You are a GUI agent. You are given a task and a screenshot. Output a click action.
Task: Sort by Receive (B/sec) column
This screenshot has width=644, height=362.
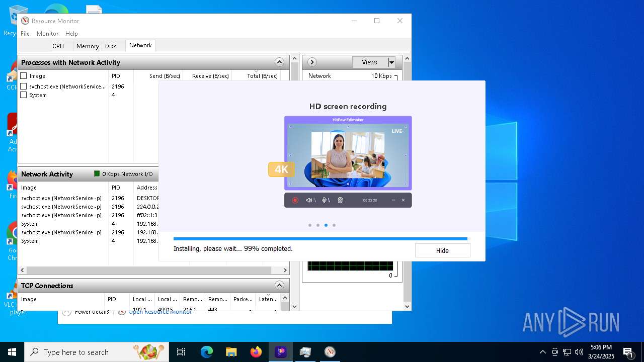point(210,76)
